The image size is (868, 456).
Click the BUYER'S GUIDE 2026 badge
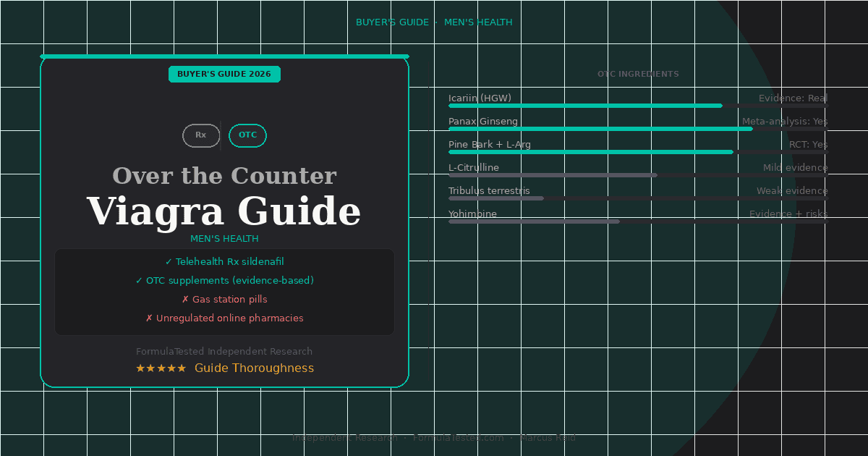click(x=224, y=74)
